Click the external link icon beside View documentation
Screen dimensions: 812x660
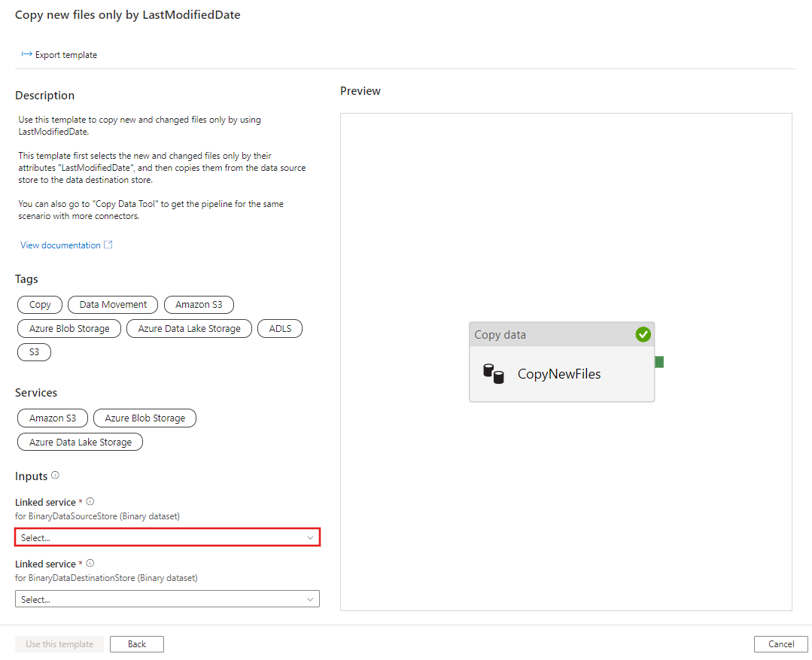coord(108,245)
